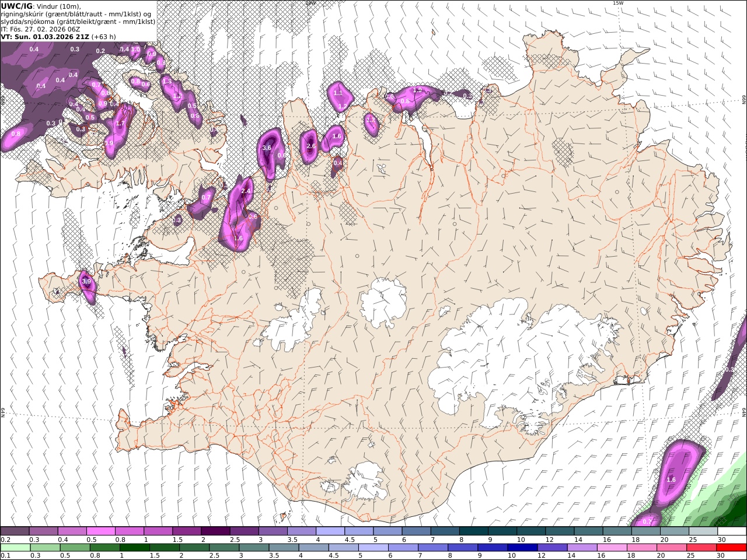Image resolution: width=747 pixels, height=560 pixels.
Task: Click the 30 tick label on snow legend
Action: click(721, 540)
